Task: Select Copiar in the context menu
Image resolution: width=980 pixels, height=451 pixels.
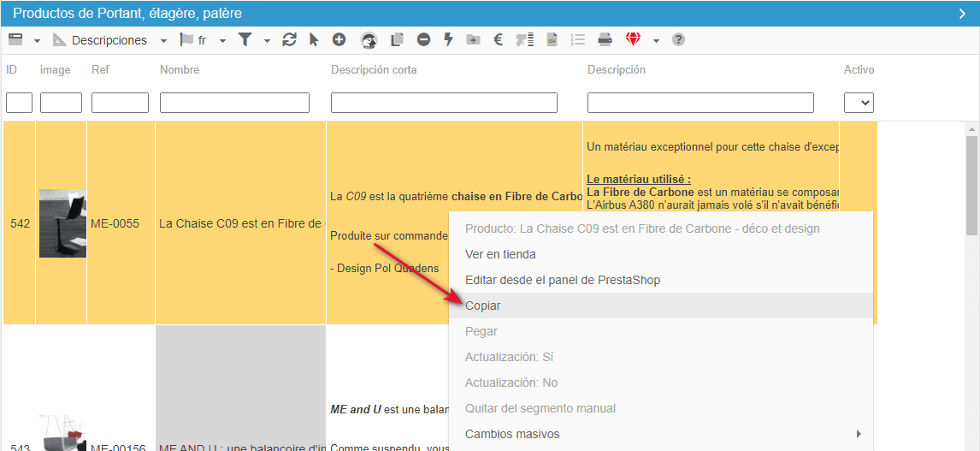Action: [483, 306]
